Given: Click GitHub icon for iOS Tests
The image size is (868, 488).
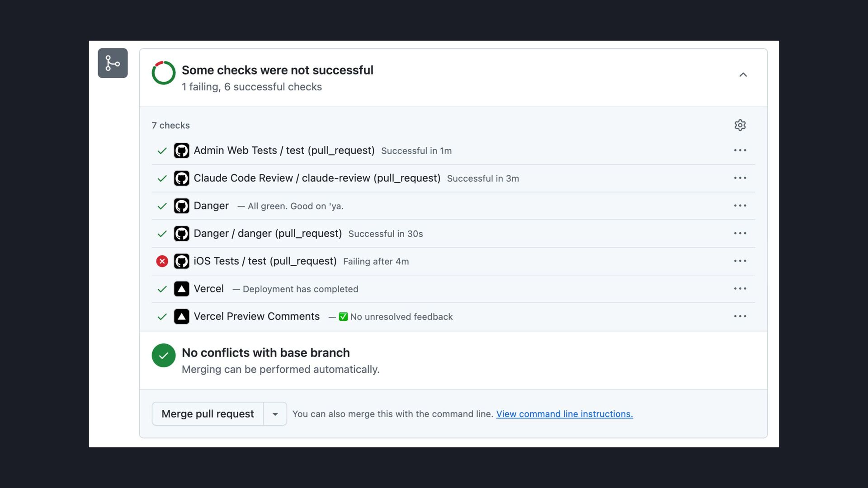Looking at the screenshot, I should [182, 261].
